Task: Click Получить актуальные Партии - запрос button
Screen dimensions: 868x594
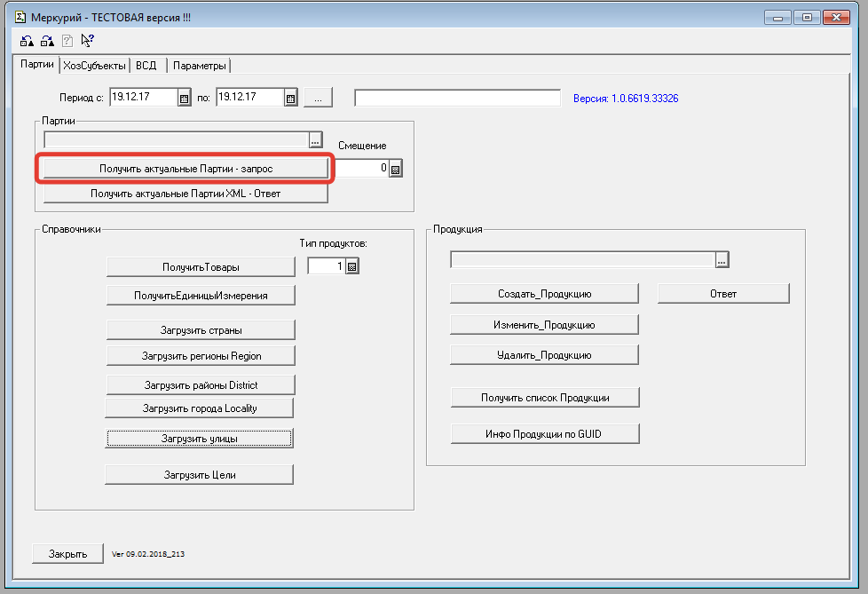Action: [186, 169]
